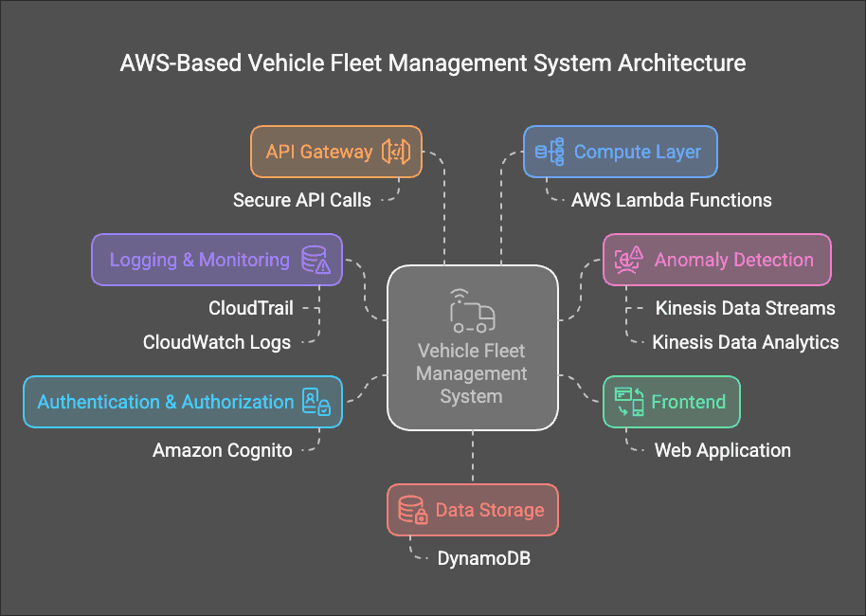Click the AWS Lambda Functions text

[x=672, y=200]
